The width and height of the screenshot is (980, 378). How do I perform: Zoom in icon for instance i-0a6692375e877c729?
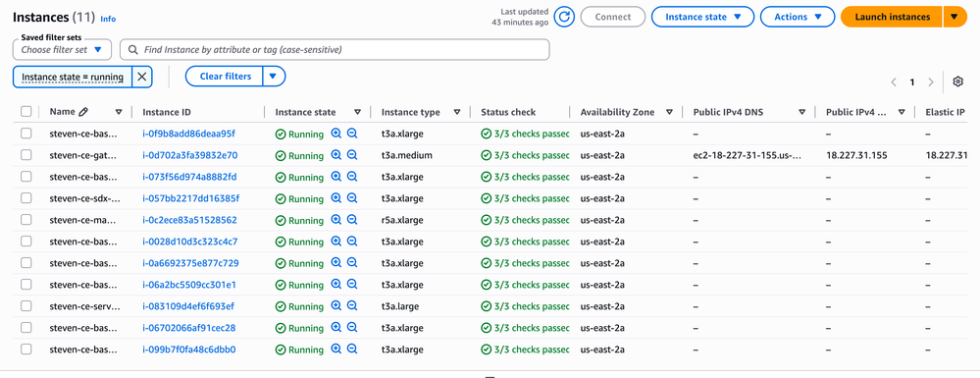click(x=336, y=263)
